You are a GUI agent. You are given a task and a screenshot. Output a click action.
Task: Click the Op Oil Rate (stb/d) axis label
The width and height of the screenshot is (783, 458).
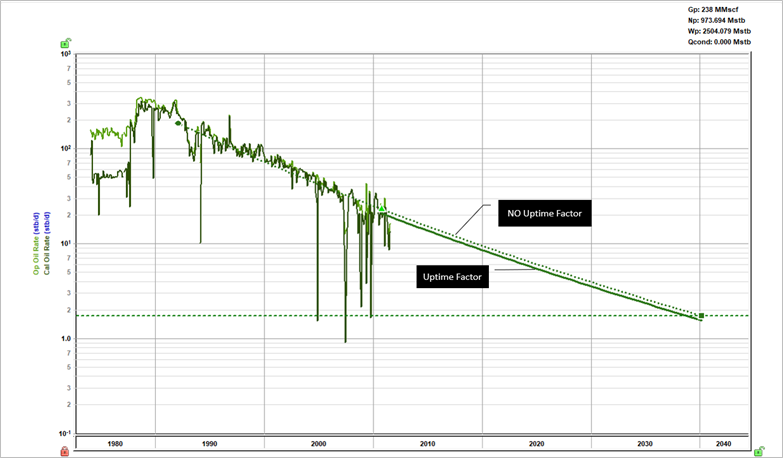(36, 243)
